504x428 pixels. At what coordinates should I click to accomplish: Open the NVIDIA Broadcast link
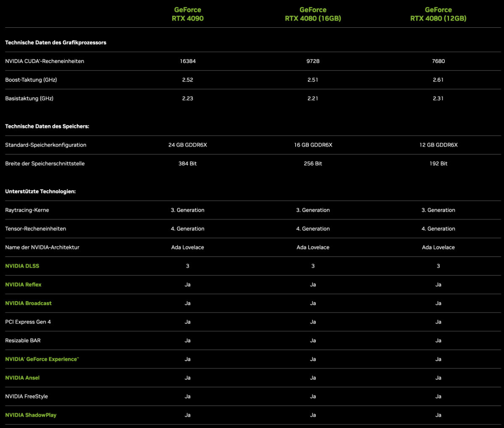29,303
